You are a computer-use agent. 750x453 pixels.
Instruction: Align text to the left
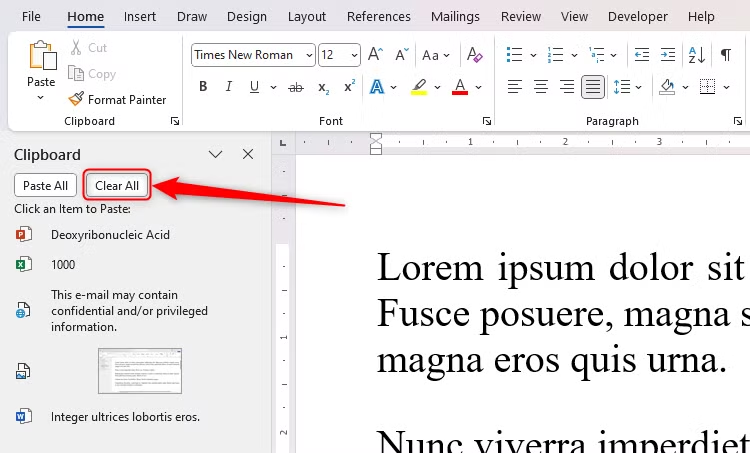point(515,87)
